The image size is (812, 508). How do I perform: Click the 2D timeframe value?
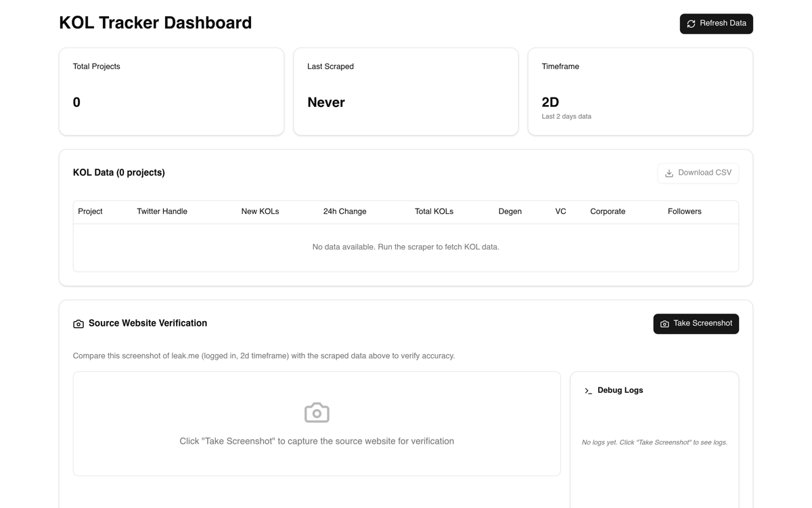[x=550, y=102]
